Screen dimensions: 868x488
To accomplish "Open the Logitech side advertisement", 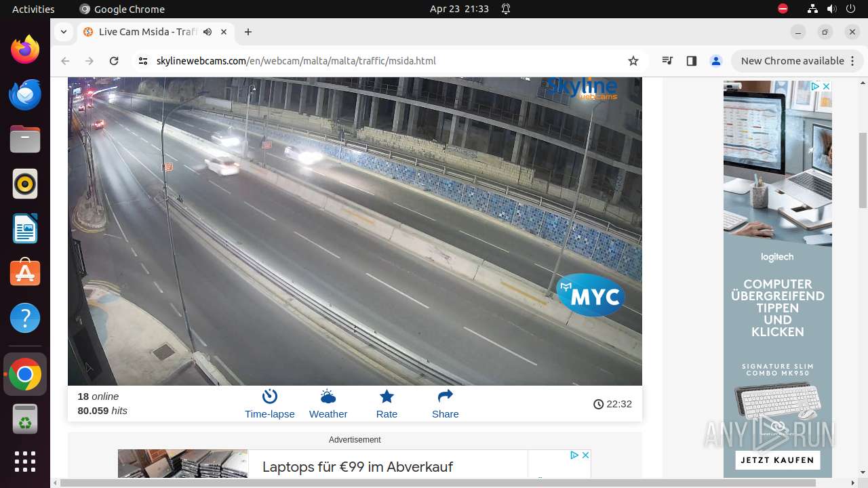I will [777, 279].
